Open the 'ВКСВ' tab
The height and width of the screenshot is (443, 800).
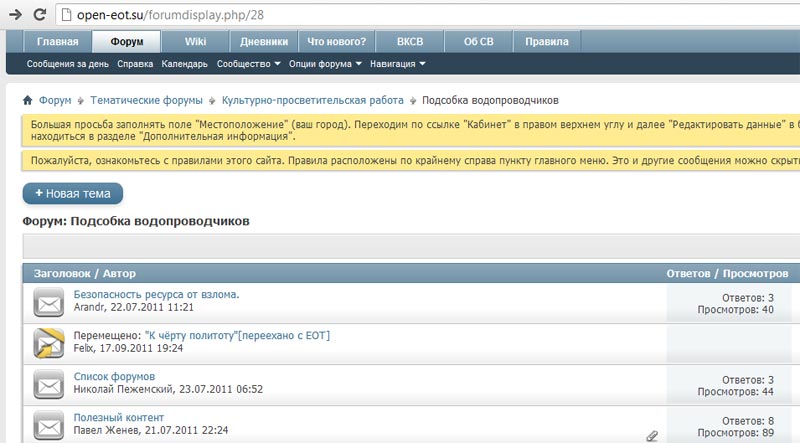[x=410, y=41]
